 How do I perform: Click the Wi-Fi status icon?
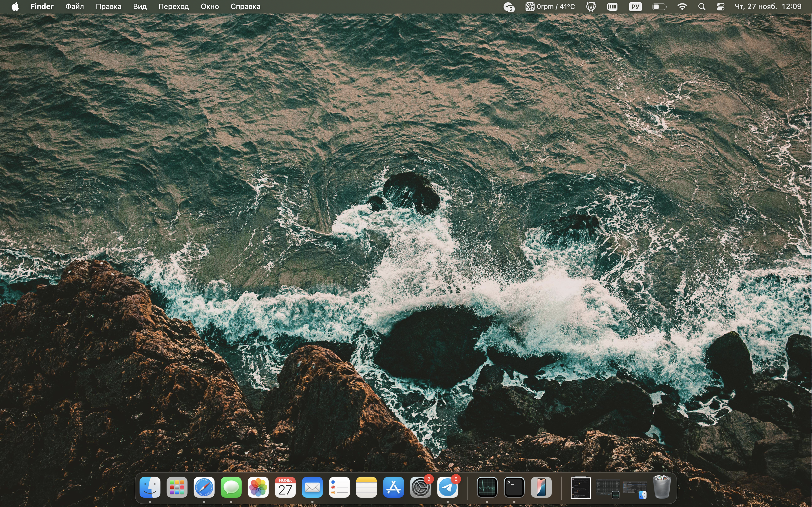pyautogui.click(x=682, y=7)
